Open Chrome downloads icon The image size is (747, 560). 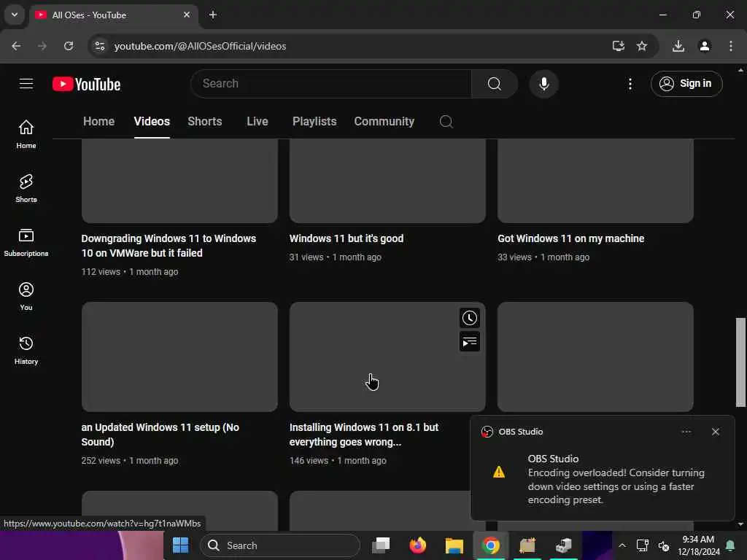(x=678, y=46)
